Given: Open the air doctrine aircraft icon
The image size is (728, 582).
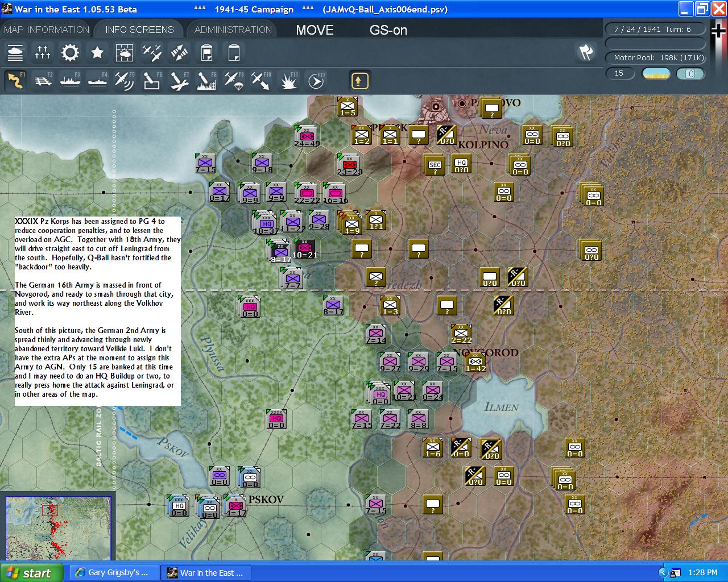Looking at the screenshot, I should click(152, 53).
